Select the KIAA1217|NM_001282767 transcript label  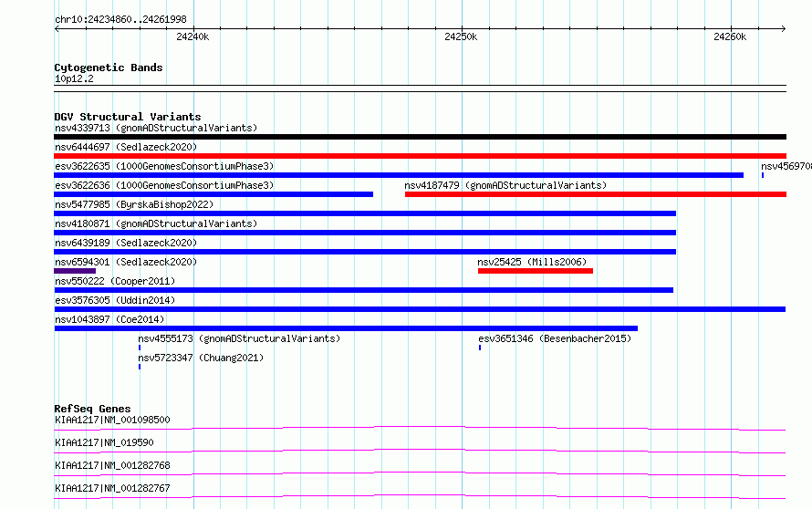[112, 488]
